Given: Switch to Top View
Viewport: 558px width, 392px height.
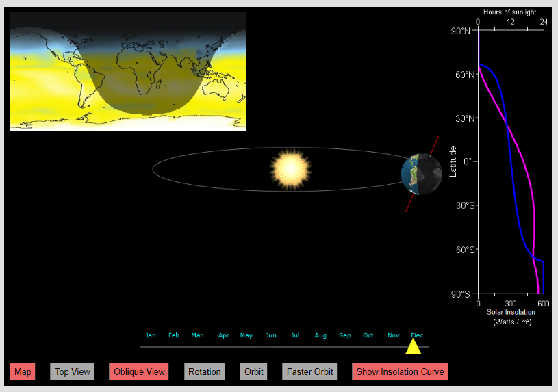Looking at the screenshot, I should 73,371.
